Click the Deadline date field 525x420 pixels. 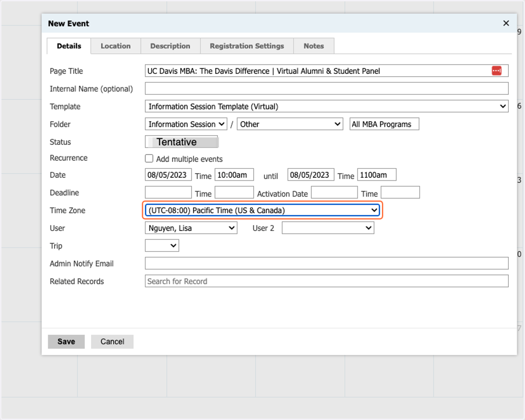(x=168, y=192)
